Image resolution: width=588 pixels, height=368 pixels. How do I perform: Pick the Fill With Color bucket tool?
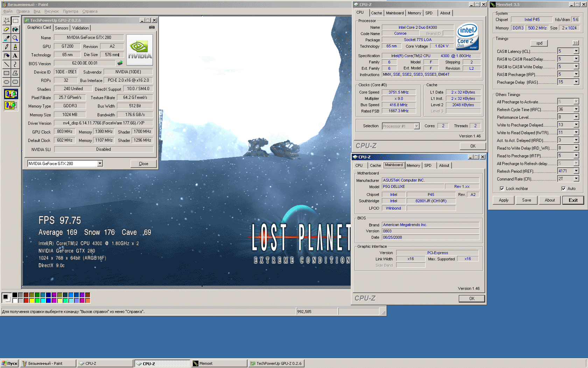[15, 29]
